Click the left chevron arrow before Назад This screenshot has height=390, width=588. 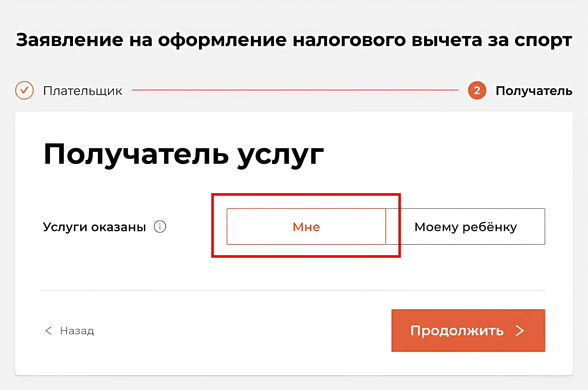tap(49, 331)
